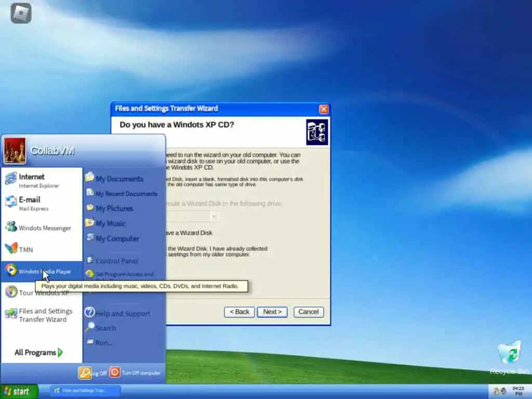Open Control Panel
Image resolution: width=532 pixels, height=399 pixels.
click(x=112, y=261)
